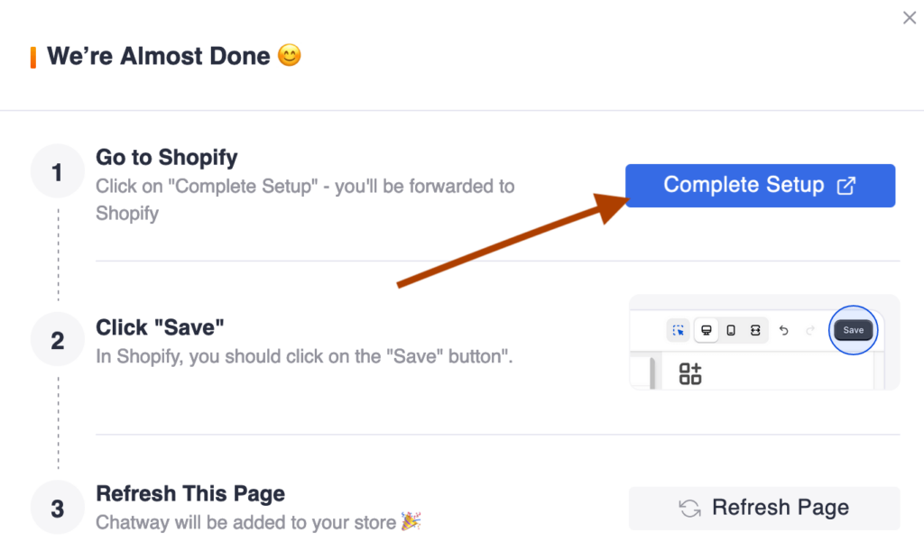This screenshot has height=560, width=924.
Task: Click the step 2 number circle
Action: pos(57,340)
